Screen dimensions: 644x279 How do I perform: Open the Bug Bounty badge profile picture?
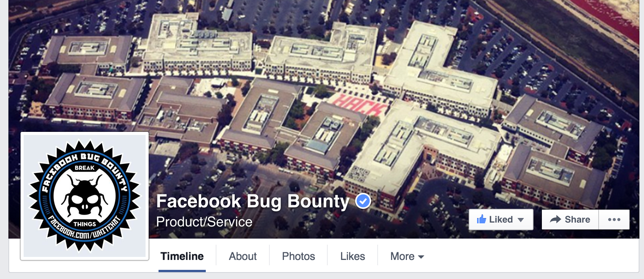[85, 196]
